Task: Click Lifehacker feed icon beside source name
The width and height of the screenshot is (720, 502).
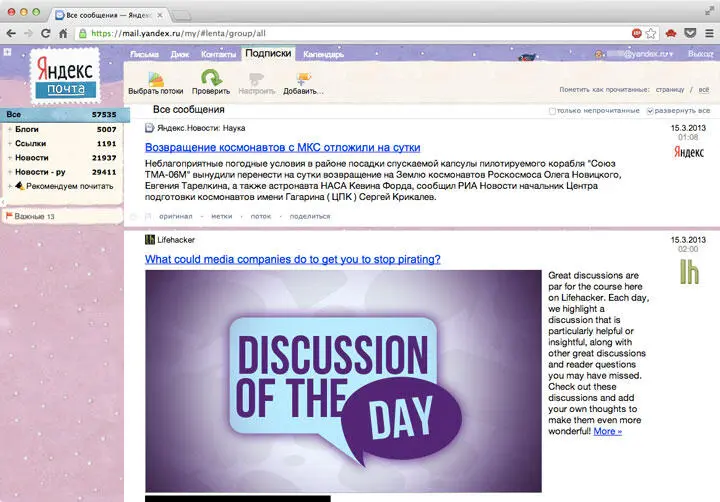Action: tap(150, 239)
